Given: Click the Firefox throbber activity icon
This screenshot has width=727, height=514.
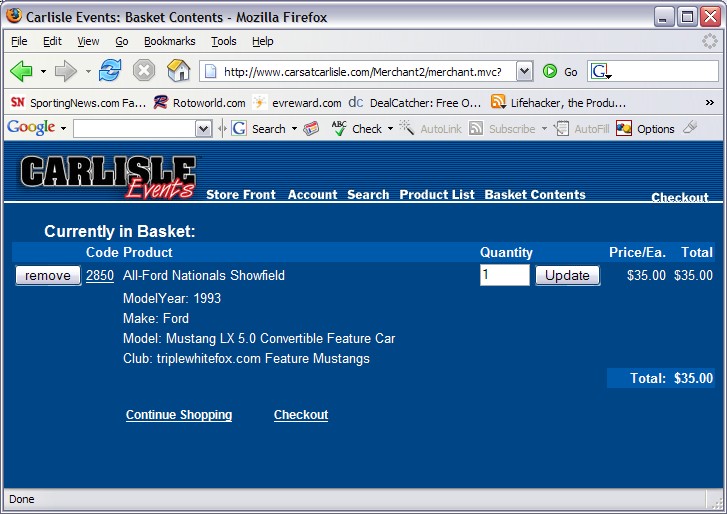Looking at the screenshot, I should pos(709,41).
